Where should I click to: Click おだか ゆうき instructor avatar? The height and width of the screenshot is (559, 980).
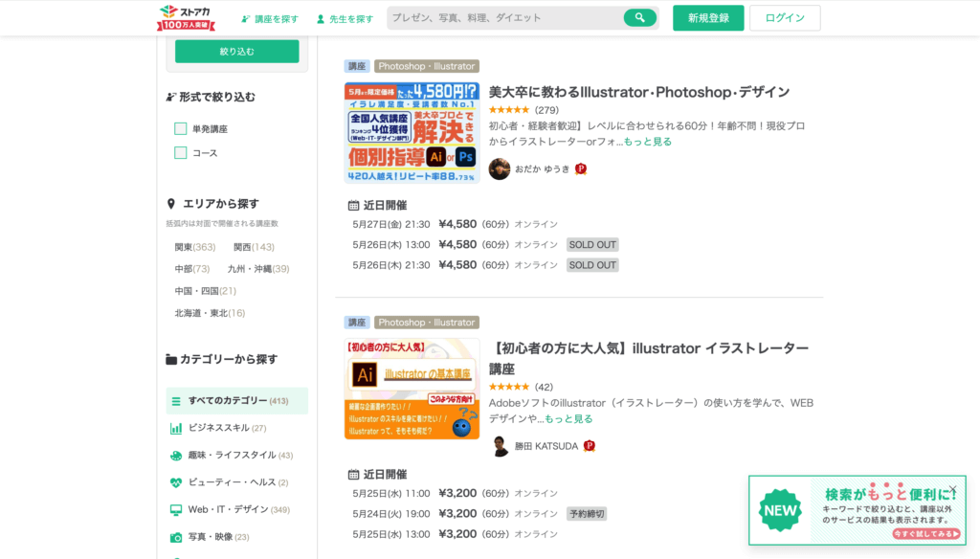coord(500,168)
